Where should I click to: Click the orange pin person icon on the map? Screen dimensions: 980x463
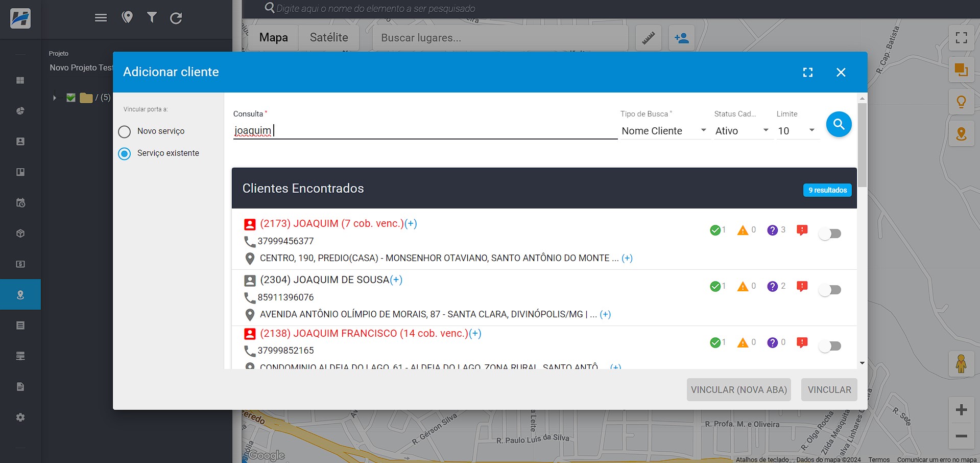click(962, 134)
